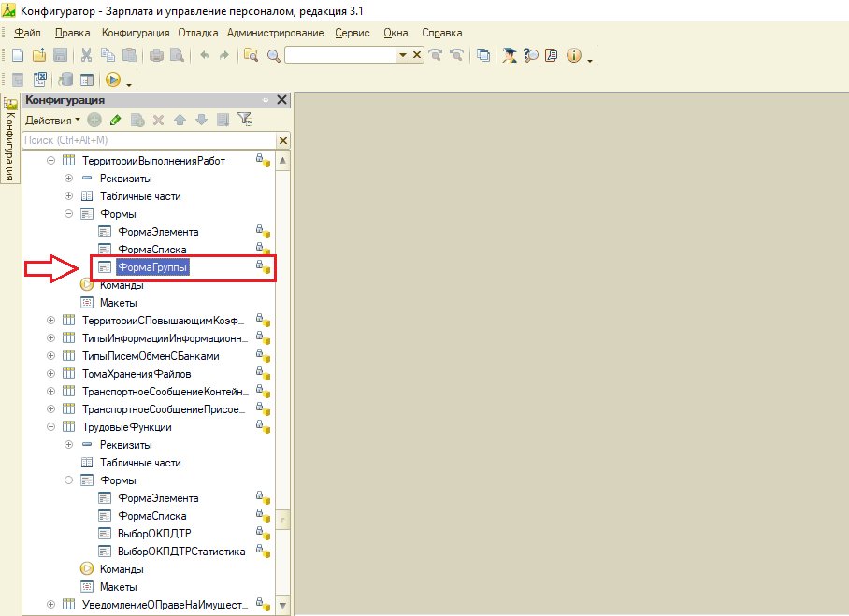Open the toolbar search combo dropdown arrow

402,55
